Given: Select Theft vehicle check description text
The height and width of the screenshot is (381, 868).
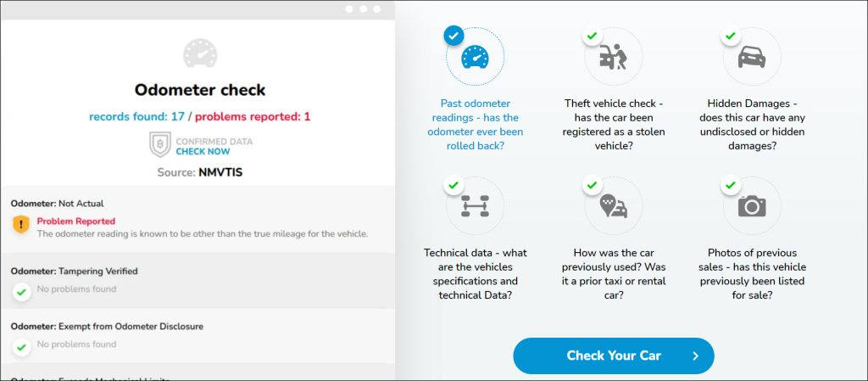Looking at the screenshot, I should [x=614, y=125].
